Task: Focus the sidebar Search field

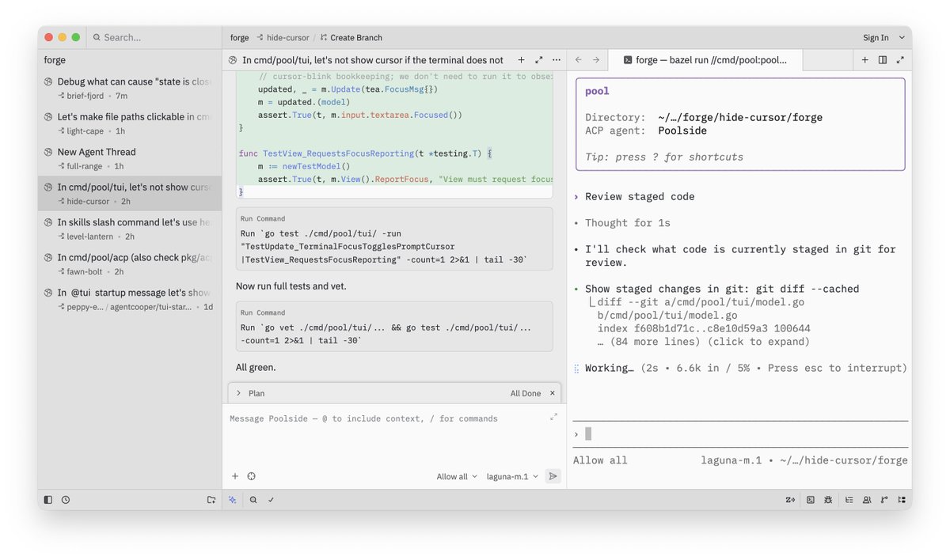Action: [152, 37]
